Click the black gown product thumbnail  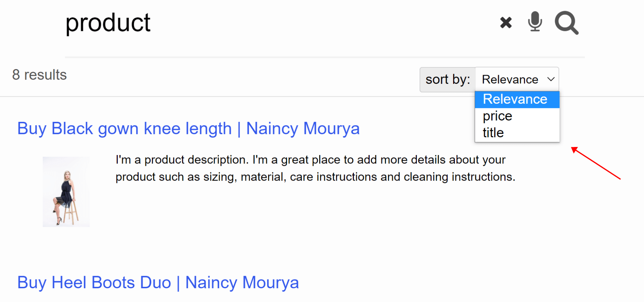click(66, 192)
